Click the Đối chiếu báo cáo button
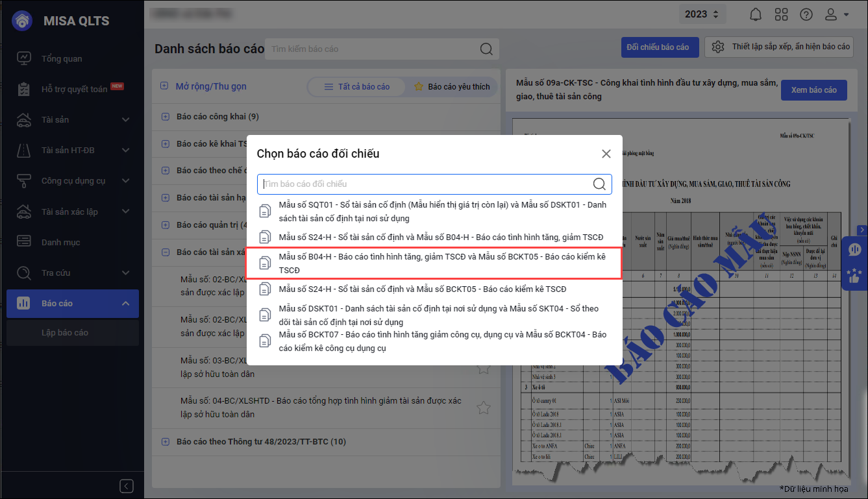868x499 pixels. [660, 47]
